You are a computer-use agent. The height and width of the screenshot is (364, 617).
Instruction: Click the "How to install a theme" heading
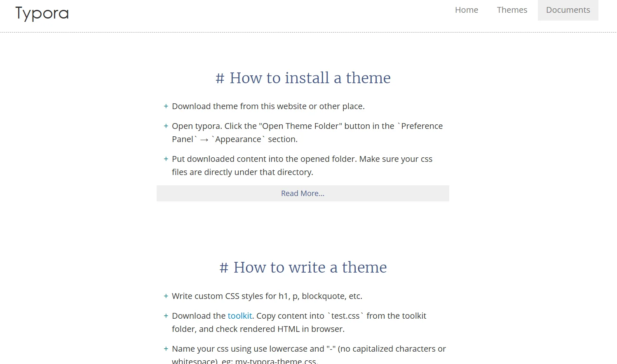point(303,78)
